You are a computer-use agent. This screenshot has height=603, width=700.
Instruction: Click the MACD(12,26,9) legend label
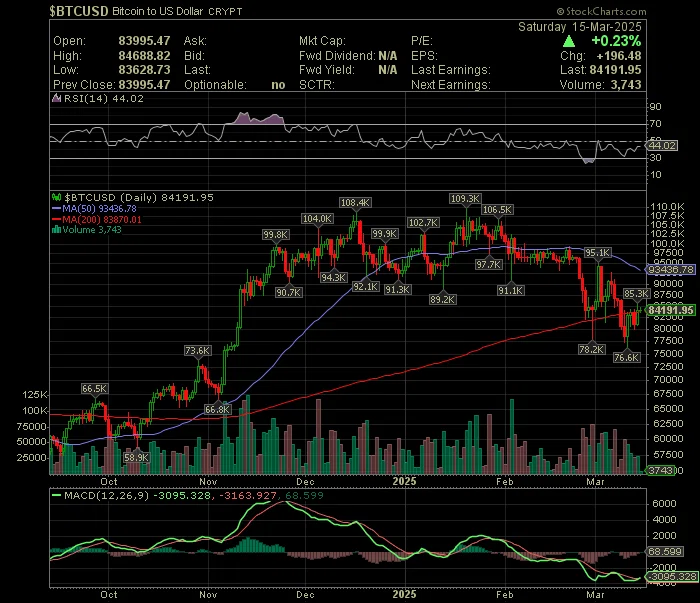(x=106, y=495)
